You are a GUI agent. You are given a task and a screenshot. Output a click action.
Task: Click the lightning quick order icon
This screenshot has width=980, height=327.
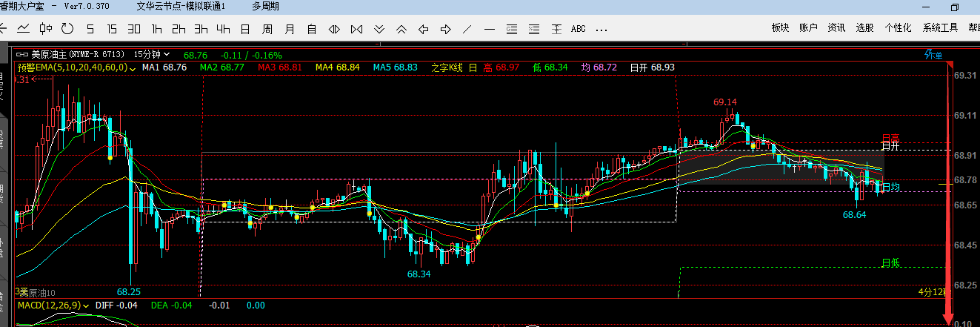927,54
